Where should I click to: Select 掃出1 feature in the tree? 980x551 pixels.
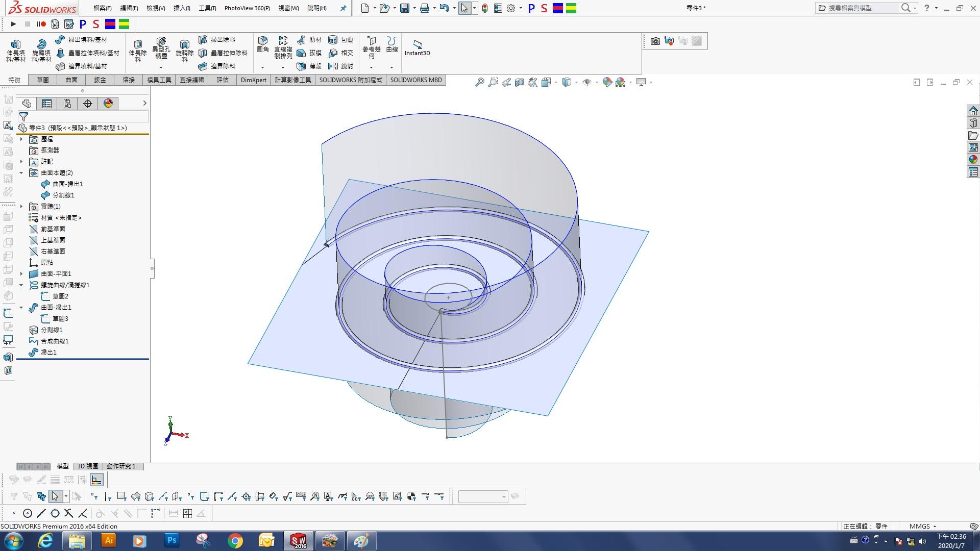click(x=48, y=353)
